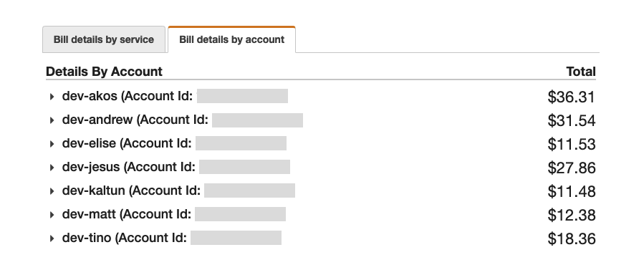644x275 pixels.
Task: Expand the dev-elise account row arrow
Action: [52, 144]
